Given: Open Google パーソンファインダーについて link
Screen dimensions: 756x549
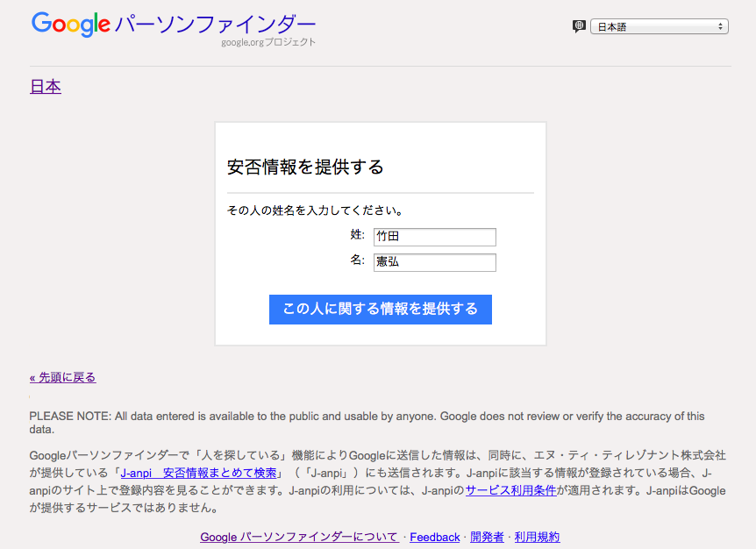Looking at the screenshot, I should (299, 537).
